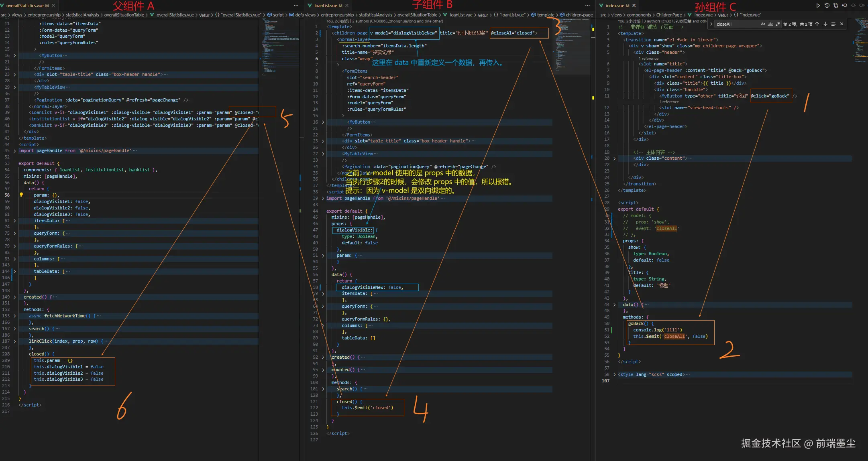This screenshot has height=461, width=868.
Task: Click the Run code play icon
Action: [x=818, y=6]
